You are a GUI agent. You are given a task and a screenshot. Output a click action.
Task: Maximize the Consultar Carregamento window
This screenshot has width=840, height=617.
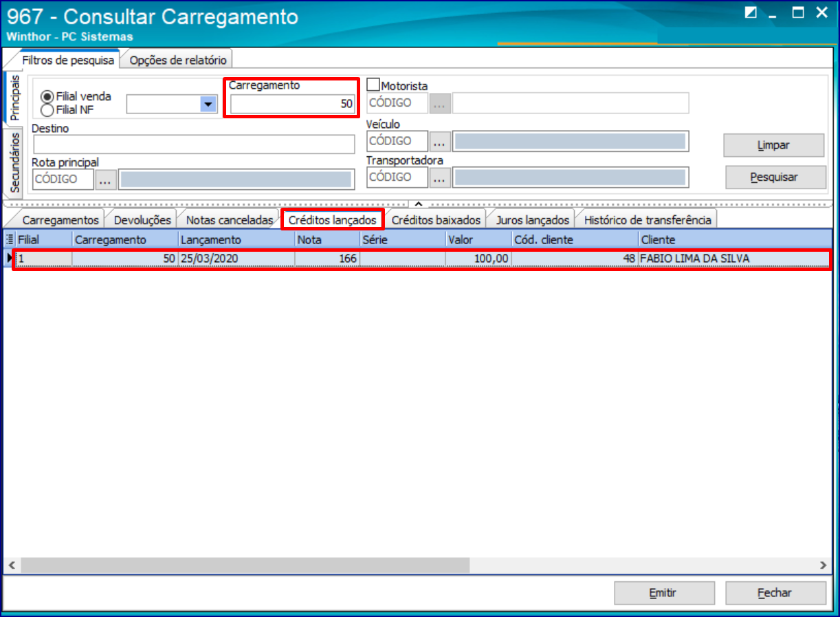pos(798,12)
